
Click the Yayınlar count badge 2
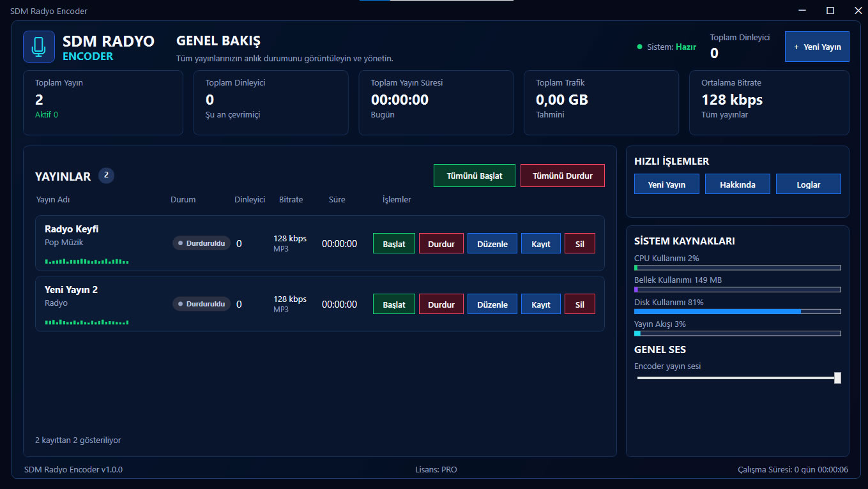(x=106, y=176)
